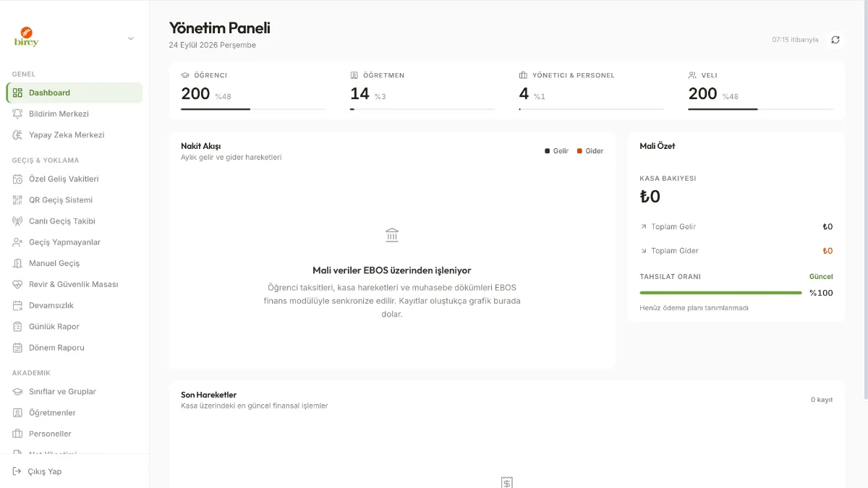Click the Canlı Geçiş Takibi signal icon
The height and width of the screenshot is (488, 868).
pyautogui.click(x=18, y=221)
